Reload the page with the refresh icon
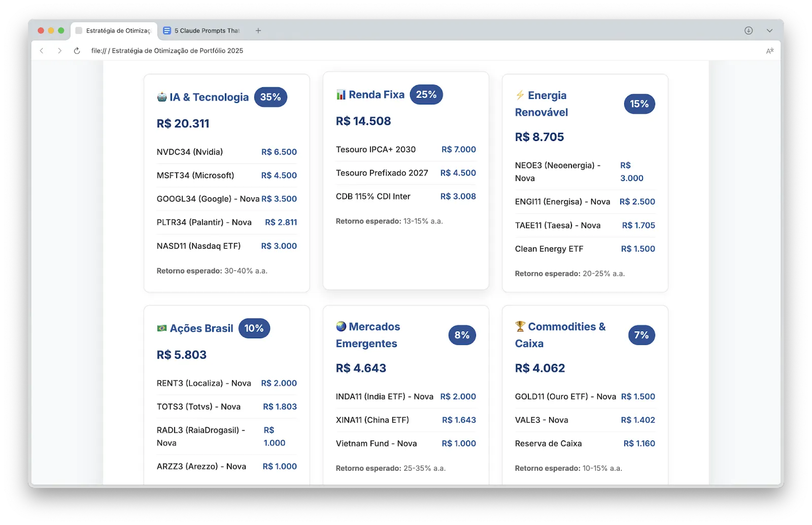The image size is (812, 525). pos(77,51)
